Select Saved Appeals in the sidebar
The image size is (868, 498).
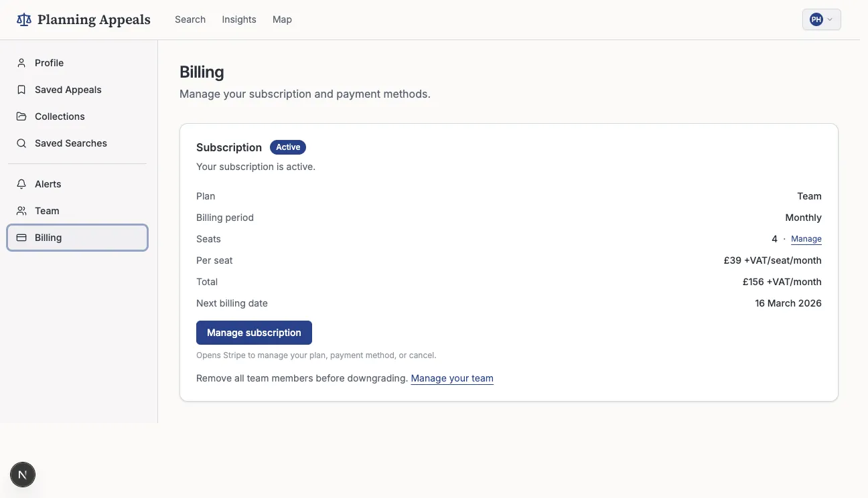(x=68, y=89)
